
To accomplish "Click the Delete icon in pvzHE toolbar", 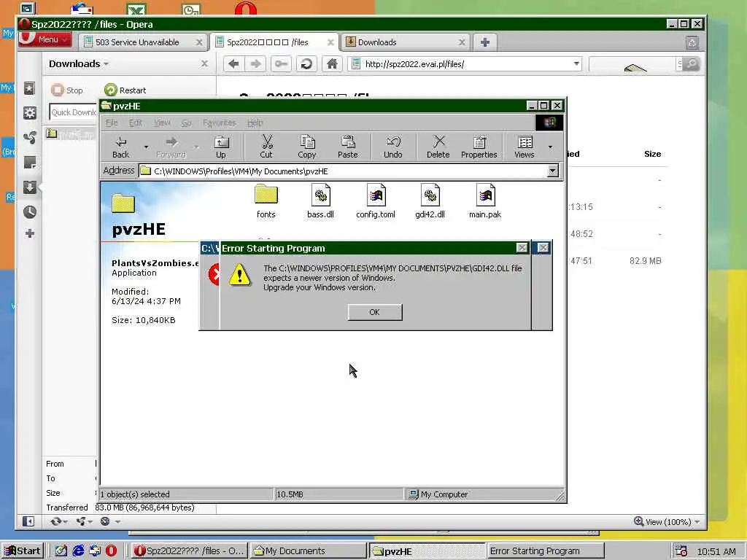I will click(x=438, y=147).
